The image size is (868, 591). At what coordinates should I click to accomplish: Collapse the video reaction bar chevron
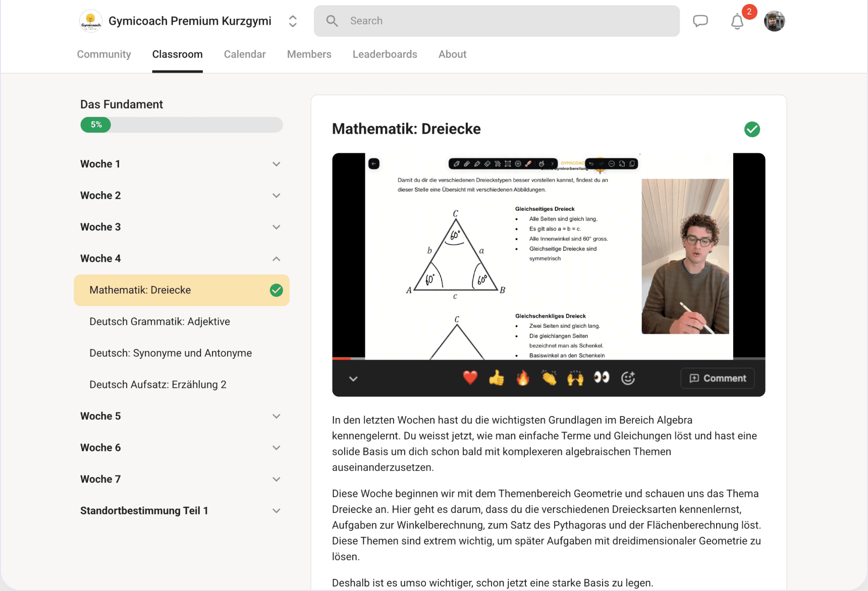[353, 379]
